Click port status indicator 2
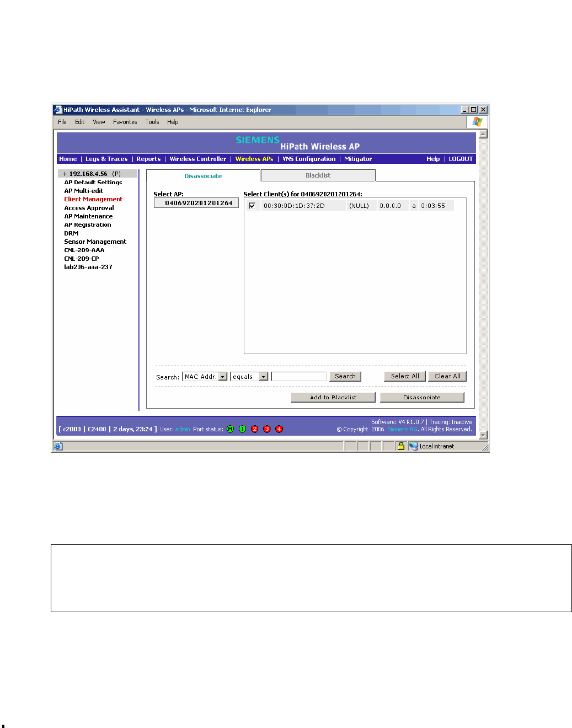 [x=254, y=429]
